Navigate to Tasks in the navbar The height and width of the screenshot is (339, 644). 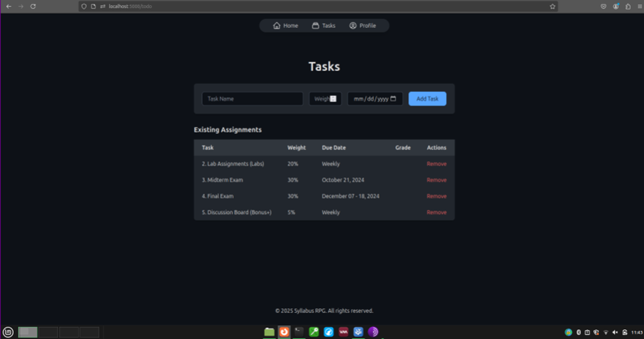tap(324, 26)
